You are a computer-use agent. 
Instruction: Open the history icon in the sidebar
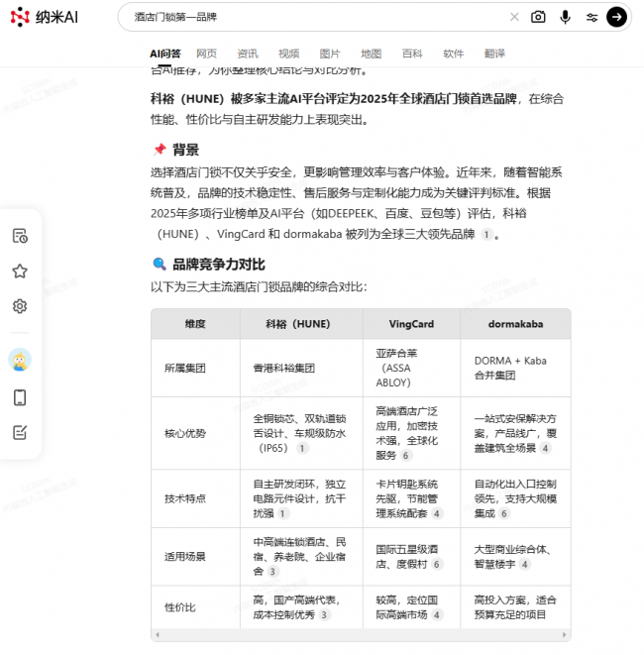[x=20, y=235]
